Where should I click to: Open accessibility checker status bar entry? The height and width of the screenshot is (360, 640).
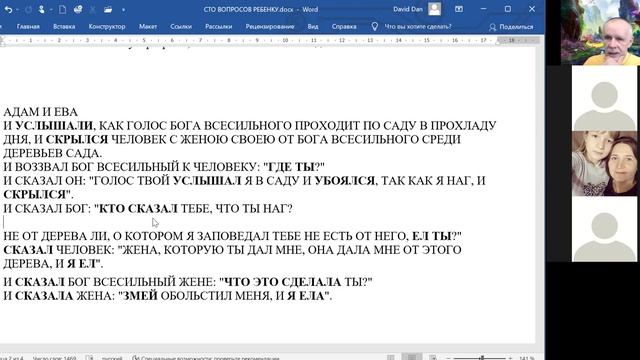pos(206,358)
